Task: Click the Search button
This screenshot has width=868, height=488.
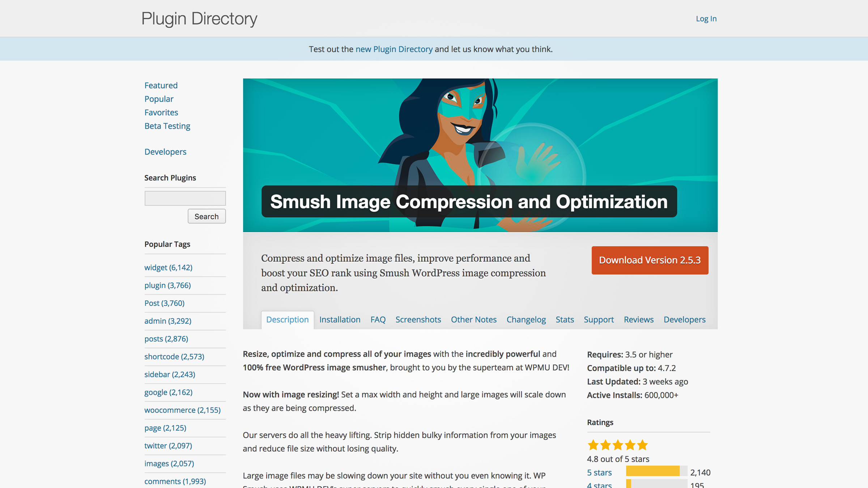Action: point(207,216)
